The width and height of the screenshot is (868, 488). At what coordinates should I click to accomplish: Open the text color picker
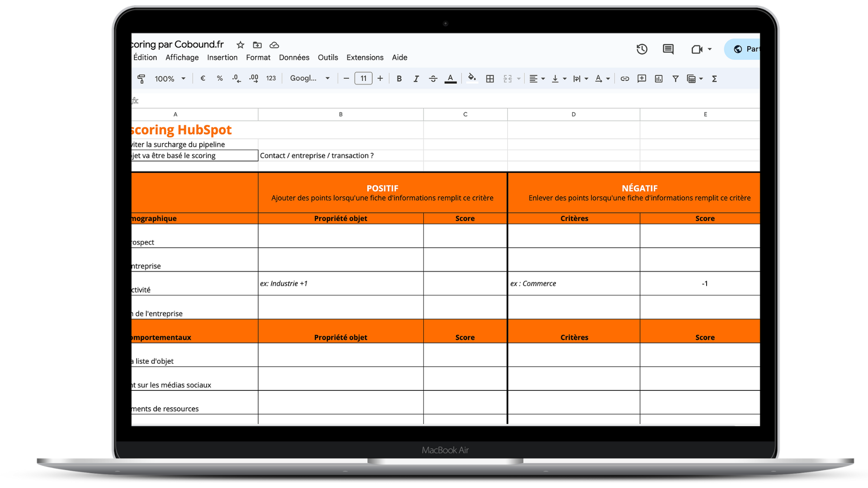click(450, 79)
